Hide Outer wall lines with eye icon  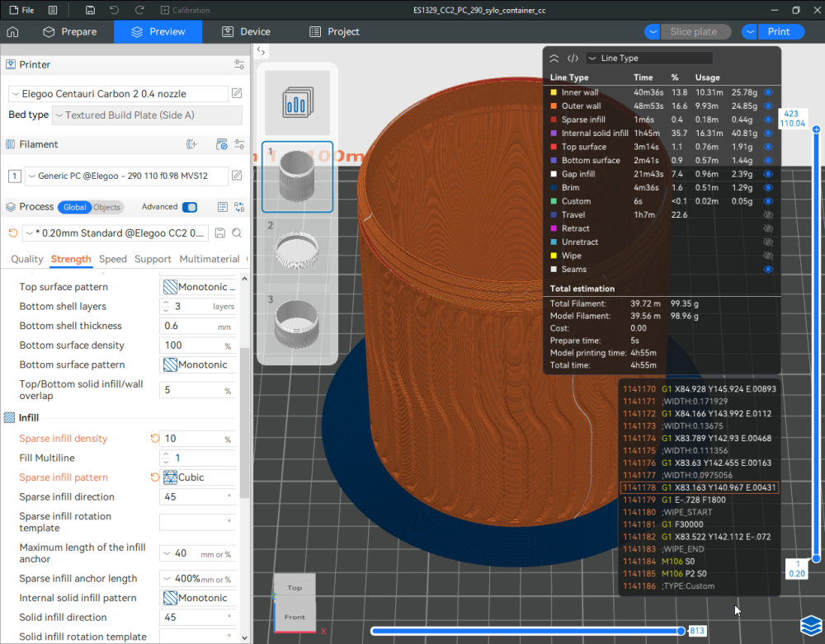click(x=768, y=106)
